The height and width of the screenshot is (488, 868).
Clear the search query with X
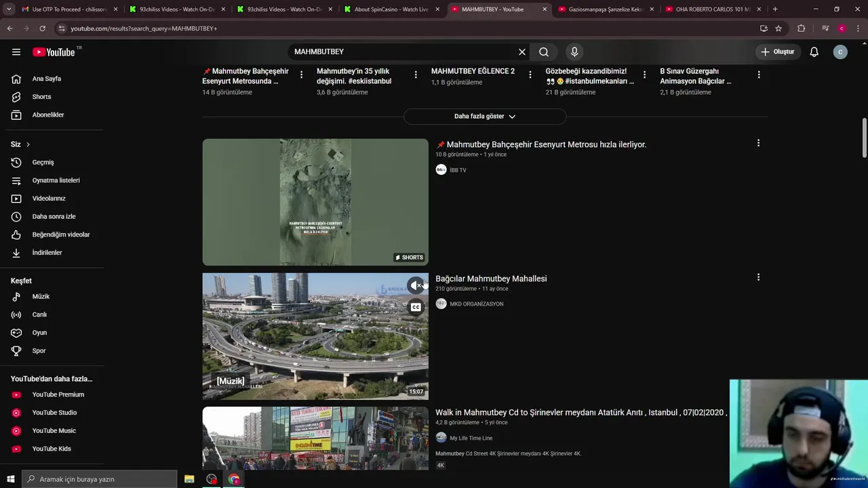pos(522,52)
